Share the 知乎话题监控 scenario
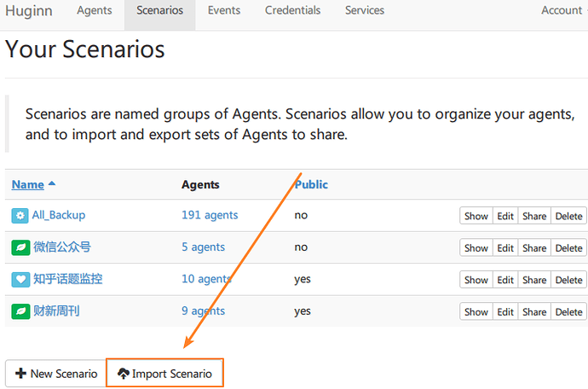 pos(534,280)
